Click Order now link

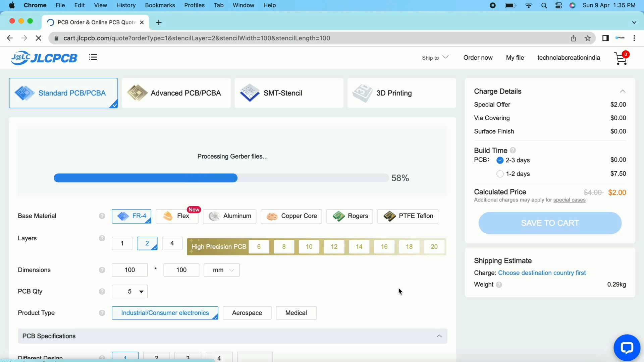pos(478,58)
